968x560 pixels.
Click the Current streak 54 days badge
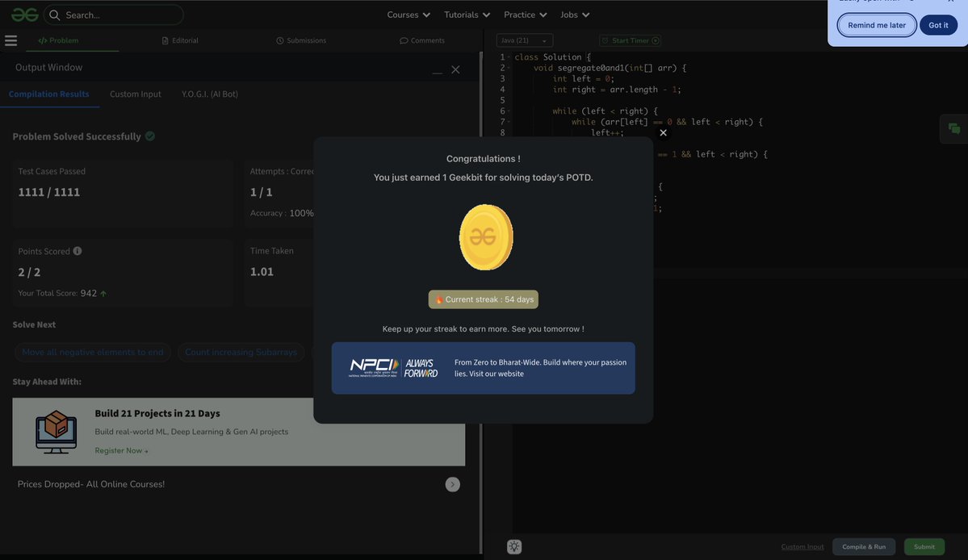(484, 299)
